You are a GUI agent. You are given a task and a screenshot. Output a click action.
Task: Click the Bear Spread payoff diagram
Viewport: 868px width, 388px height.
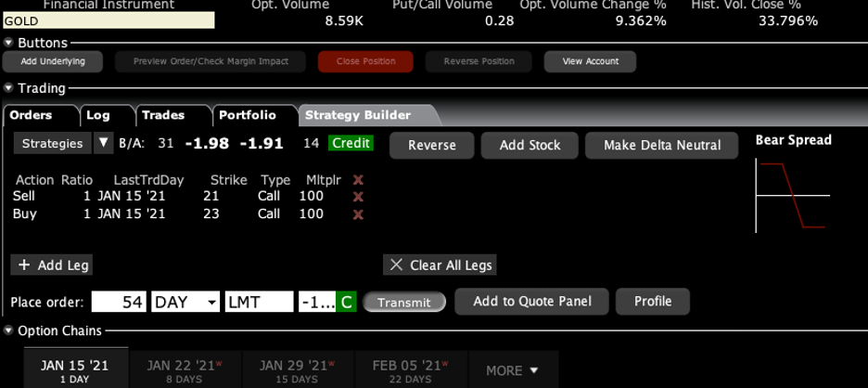[793, 194]
